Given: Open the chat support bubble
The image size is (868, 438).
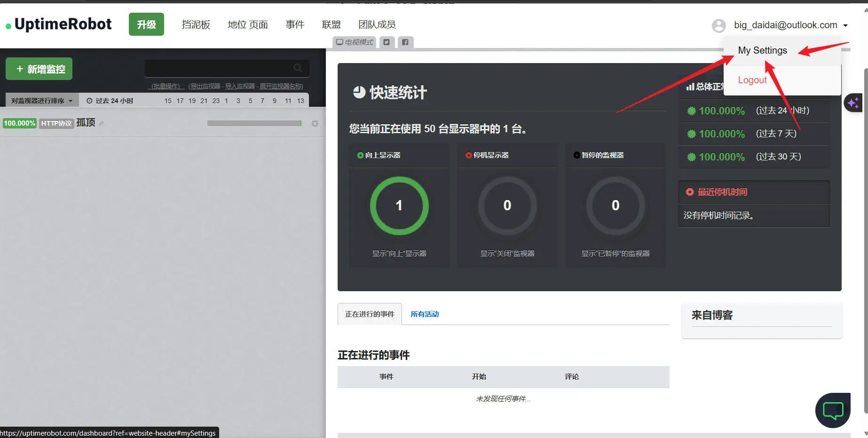Looking at the screenshot, I should [x=833, y=410].
